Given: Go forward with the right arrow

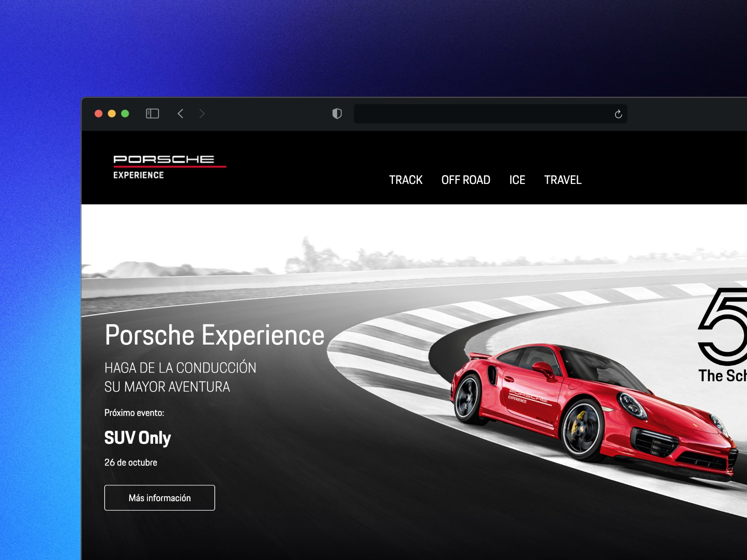Looking at the screenshot, I should [202, 114].
